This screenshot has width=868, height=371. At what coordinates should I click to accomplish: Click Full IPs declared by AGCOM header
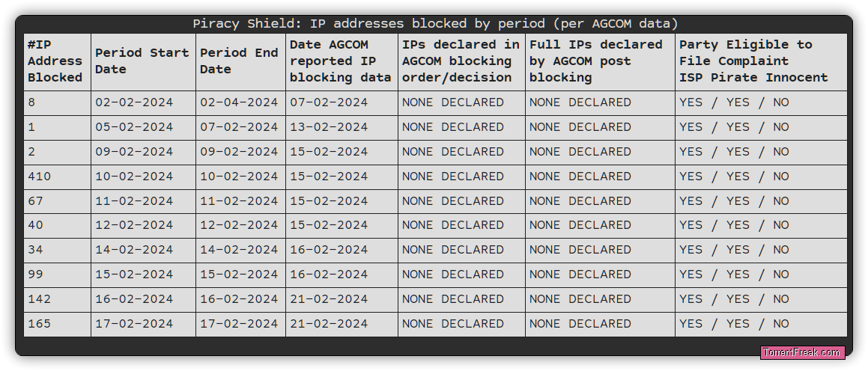tap(600, 61)
